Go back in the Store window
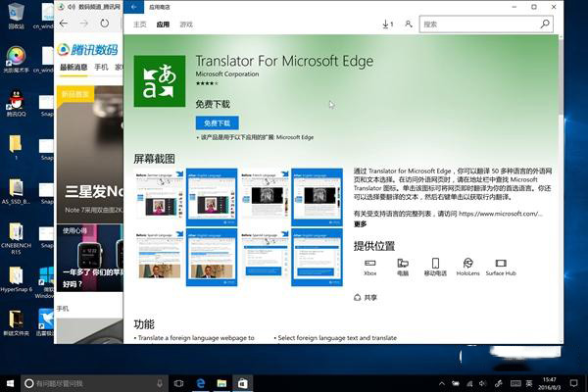 [133, 7]
